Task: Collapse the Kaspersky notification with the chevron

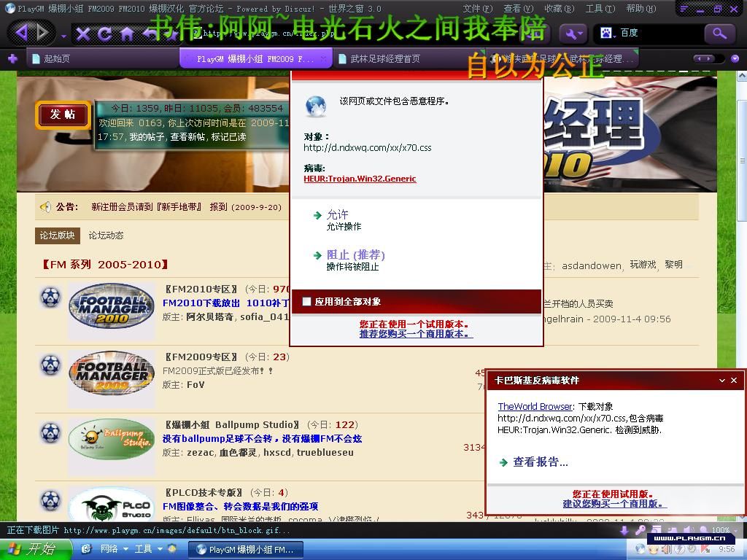Action: click(721, 381)
